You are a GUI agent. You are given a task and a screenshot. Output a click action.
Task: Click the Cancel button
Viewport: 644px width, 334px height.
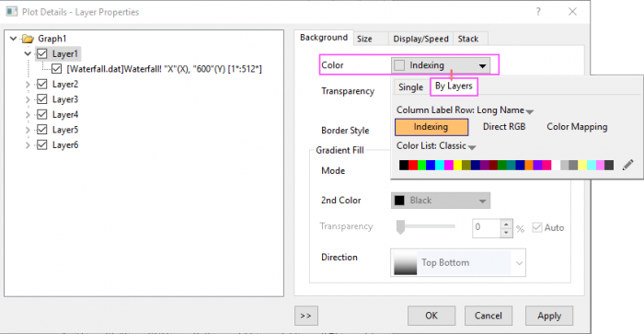pos(489,316)
